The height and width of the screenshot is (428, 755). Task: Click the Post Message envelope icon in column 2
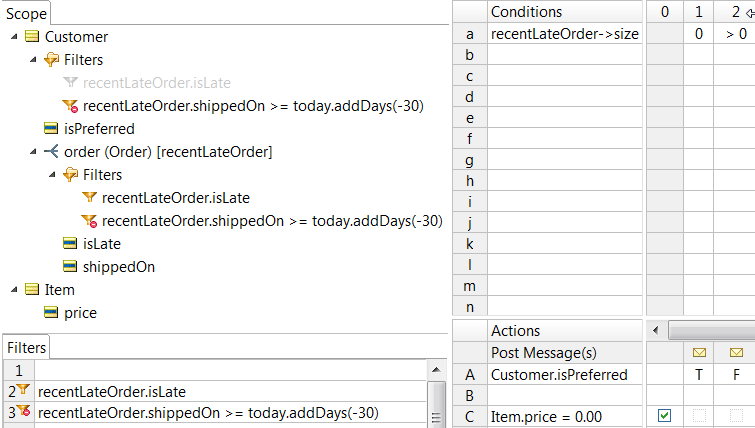click(736, 352)
